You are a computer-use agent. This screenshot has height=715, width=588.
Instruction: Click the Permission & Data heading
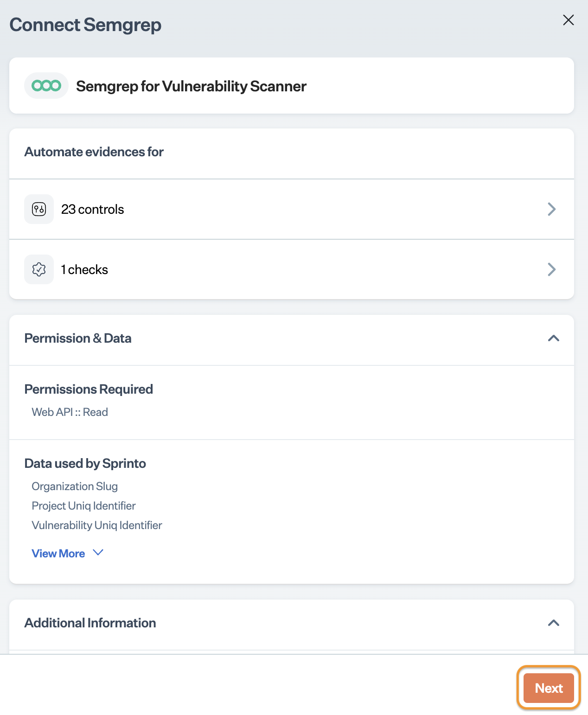coord(78,338)
